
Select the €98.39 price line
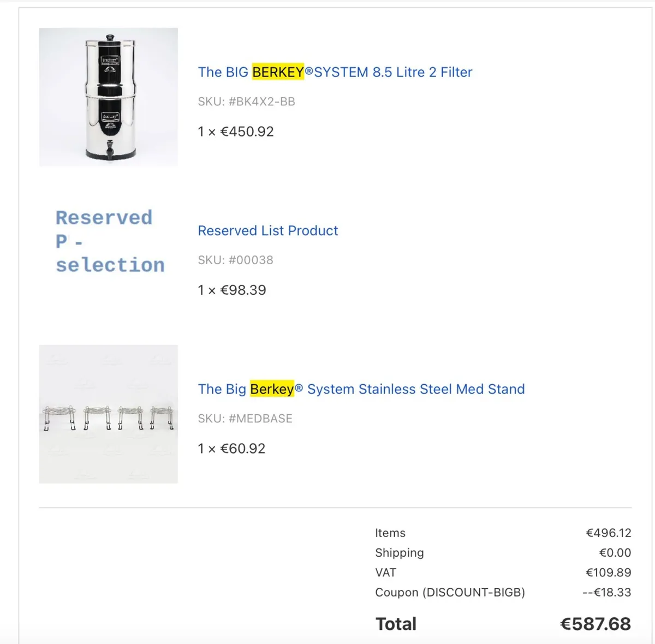(231, 290)
